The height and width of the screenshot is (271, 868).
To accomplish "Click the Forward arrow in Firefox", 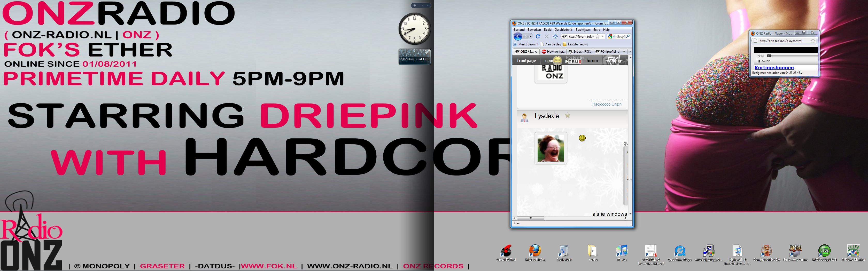I will click(x=526, y=37).
